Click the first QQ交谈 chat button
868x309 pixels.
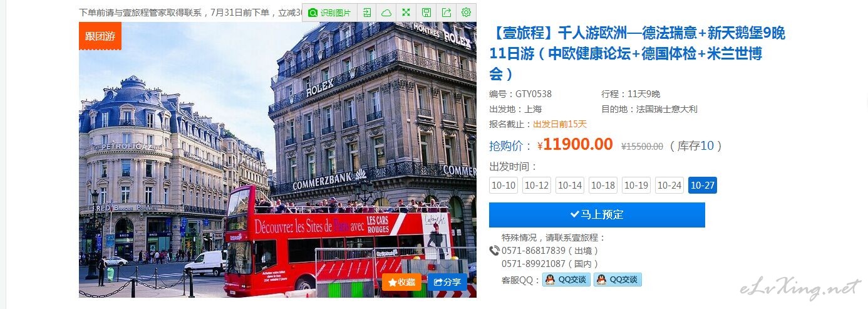[x=566, y=280]
